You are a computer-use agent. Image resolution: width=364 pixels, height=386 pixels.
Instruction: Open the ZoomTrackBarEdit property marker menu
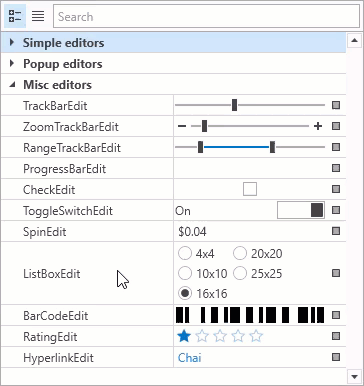pos(336,126)
